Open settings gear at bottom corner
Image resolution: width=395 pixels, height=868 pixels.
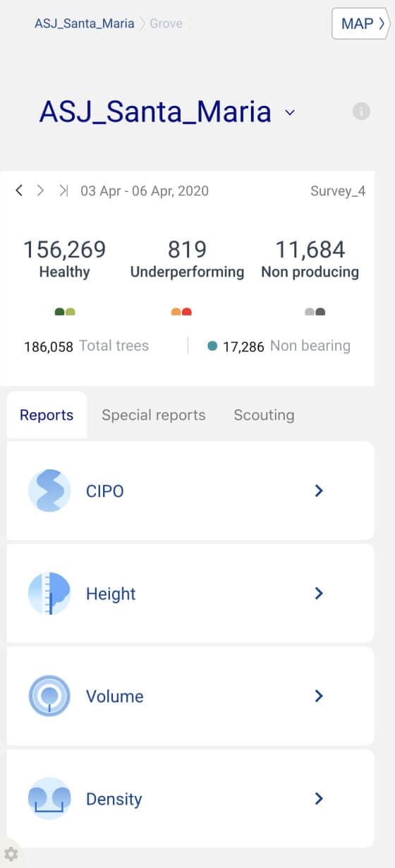coord(11,855)
